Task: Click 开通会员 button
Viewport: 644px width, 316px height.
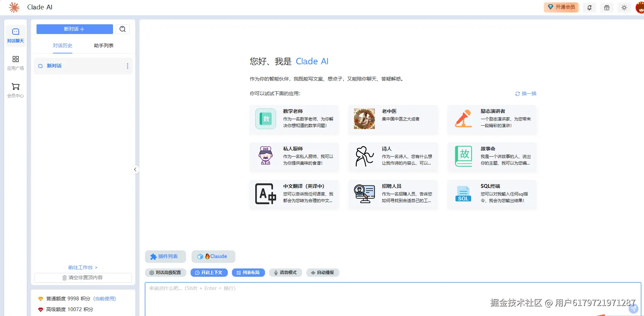Action: pos(561,7)
